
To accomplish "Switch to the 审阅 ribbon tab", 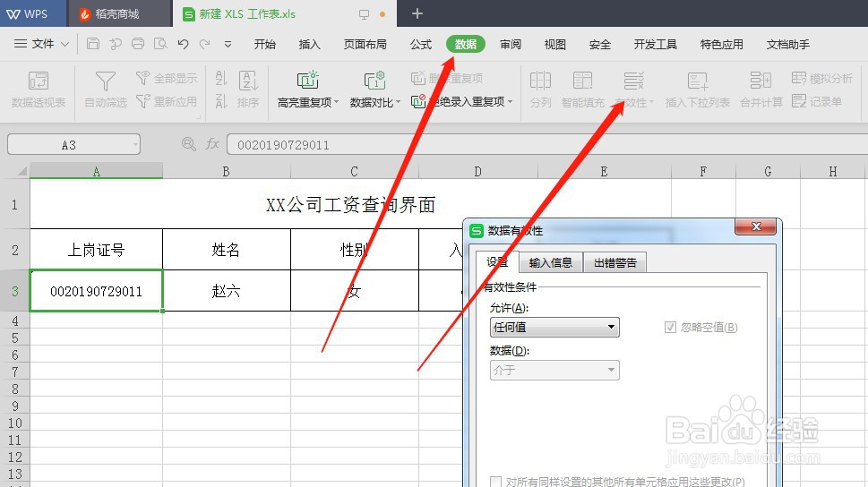I will pos(511,44).
